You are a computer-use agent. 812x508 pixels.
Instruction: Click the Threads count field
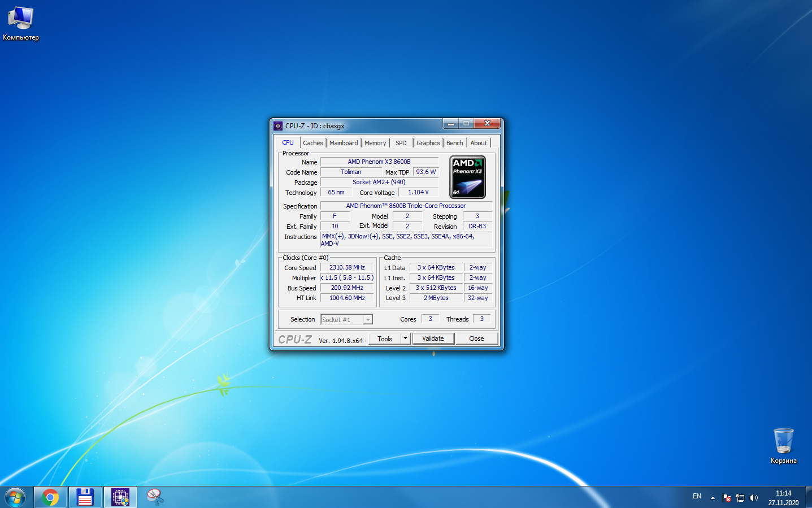click(481, 319)
